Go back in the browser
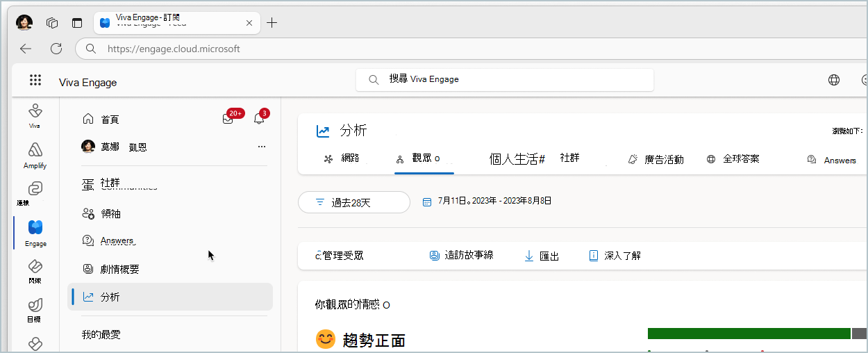868x353 pixels. coord(26,49)
